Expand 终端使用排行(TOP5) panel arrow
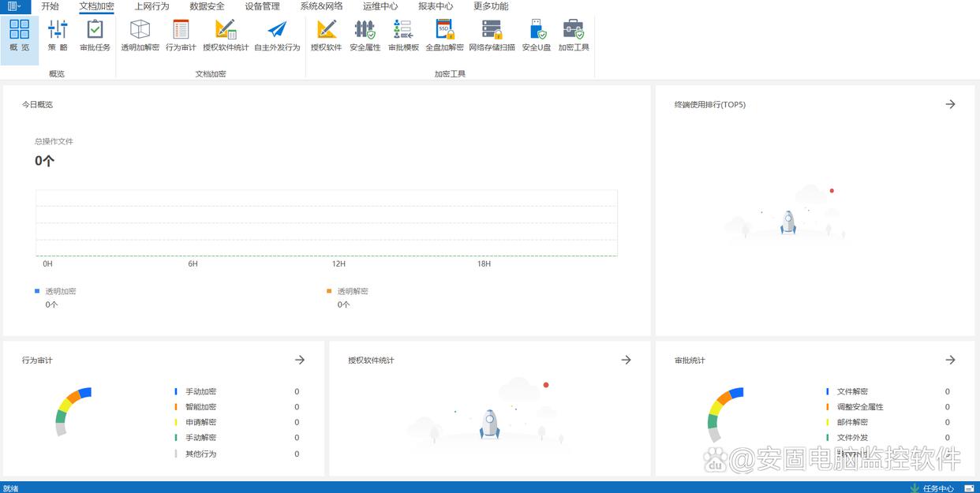This screenshot has width=980, height=493. coord(950,104)
